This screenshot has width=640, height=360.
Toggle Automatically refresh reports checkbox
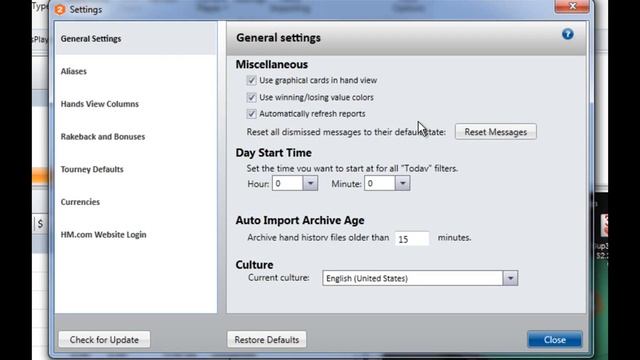click(x=251, y=114)
